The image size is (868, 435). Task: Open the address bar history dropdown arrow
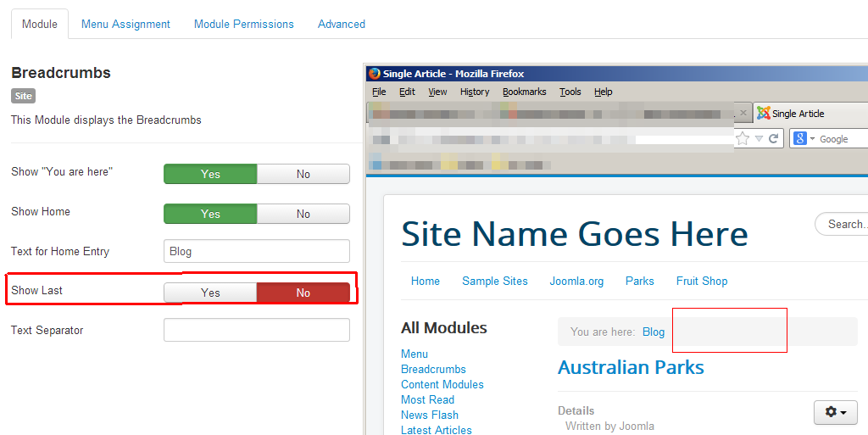759,138
